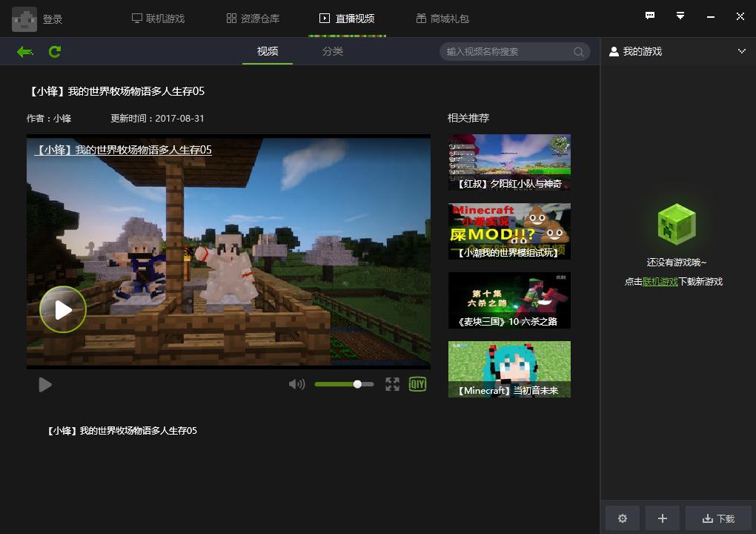Open 【Minecraft】当初音未来 thumbnail
756x534 pixels.
coord(509,369)
